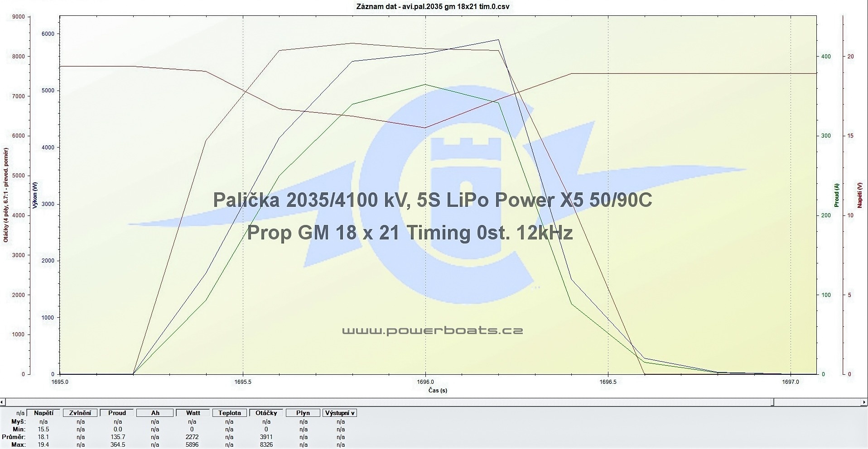Toggle the Ah capacity curve button
Screen dimensions: 868x449
click(155, 413)
